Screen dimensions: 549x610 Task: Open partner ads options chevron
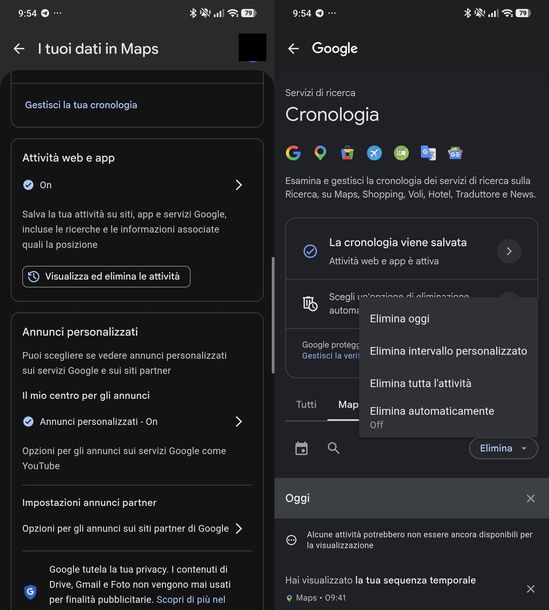[x=239, y=529]
